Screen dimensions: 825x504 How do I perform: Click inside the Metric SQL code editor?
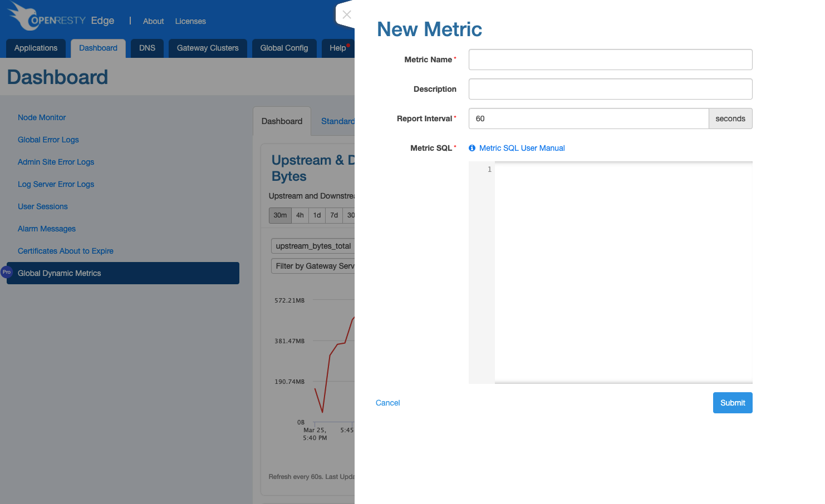pyautogui.click(x=623, y=273)
